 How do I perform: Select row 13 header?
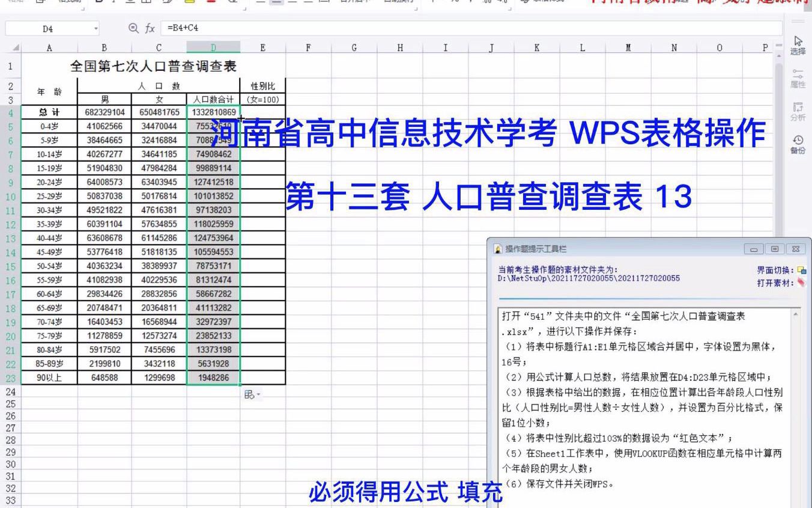click(x=11, y=238)
